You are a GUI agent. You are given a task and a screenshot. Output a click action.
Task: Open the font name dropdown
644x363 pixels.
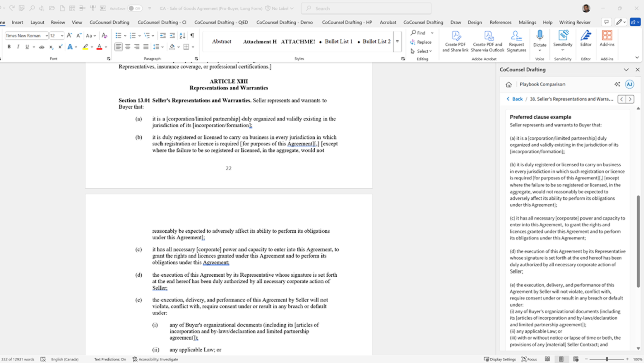tap(46, 36)
